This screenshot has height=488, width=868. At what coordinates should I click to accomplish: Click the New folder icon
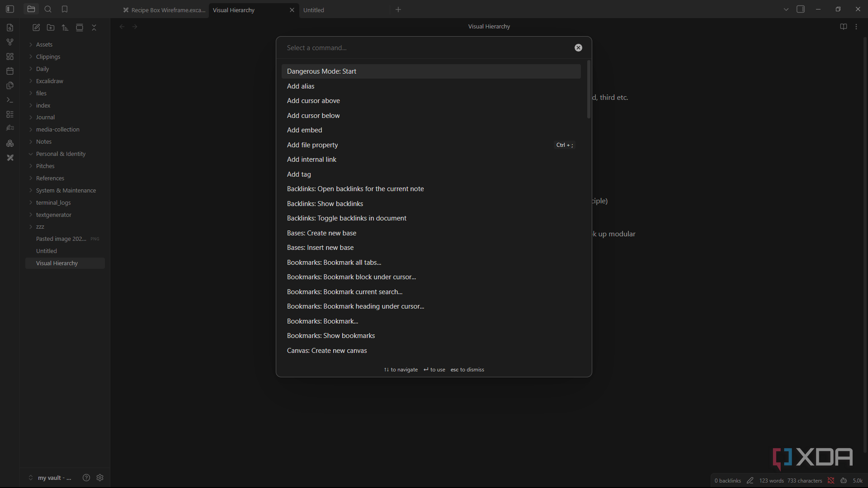[51, 28]
